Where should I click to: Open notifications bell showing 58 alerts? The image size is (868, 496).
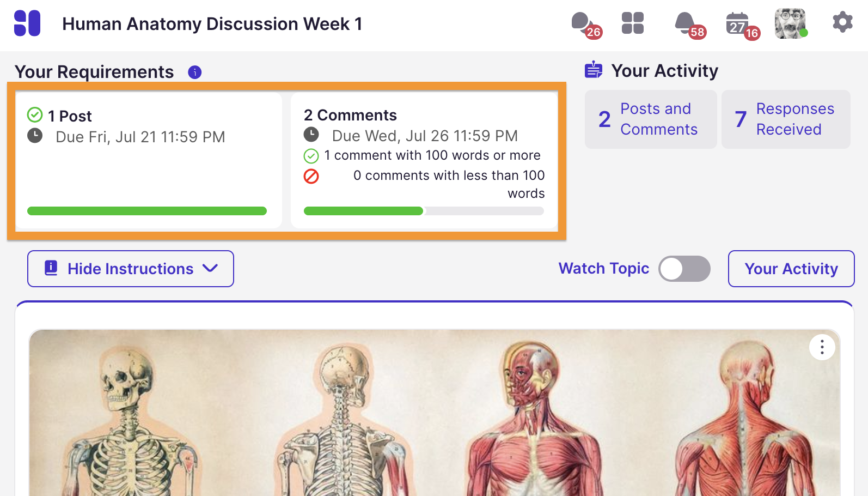coord(690,25)
